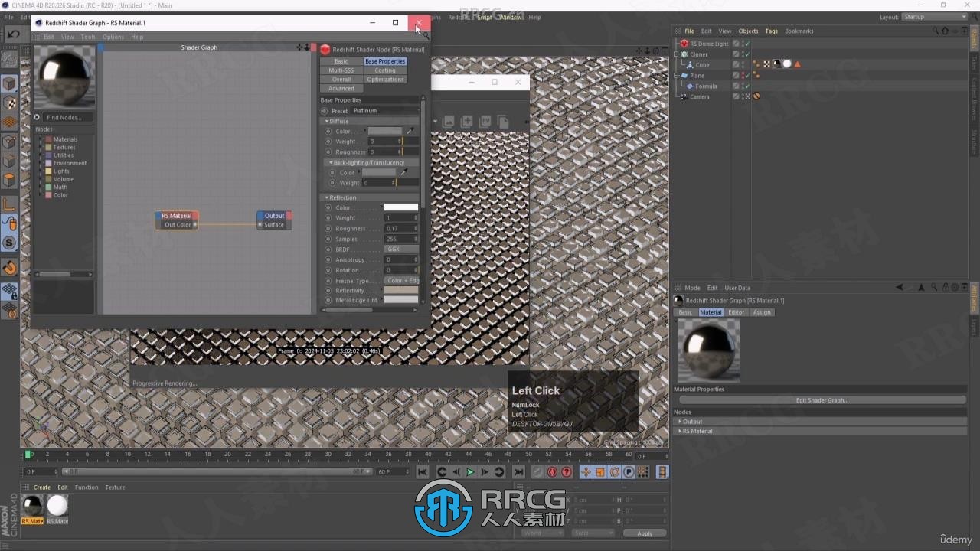Enable the orange magnet snap icon
980x551 pixels.
click(x=9, y=267)
